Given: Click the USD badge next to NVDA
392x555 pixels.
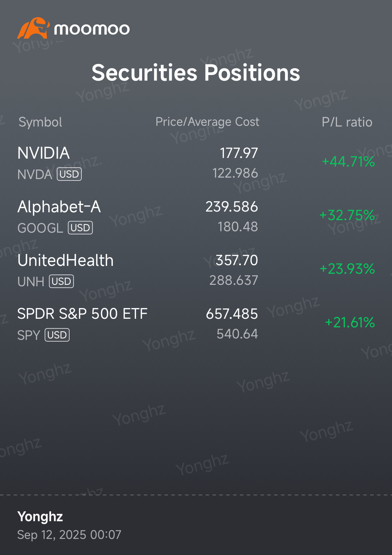Looking at the screenshot, I should (x=69, y=174).
